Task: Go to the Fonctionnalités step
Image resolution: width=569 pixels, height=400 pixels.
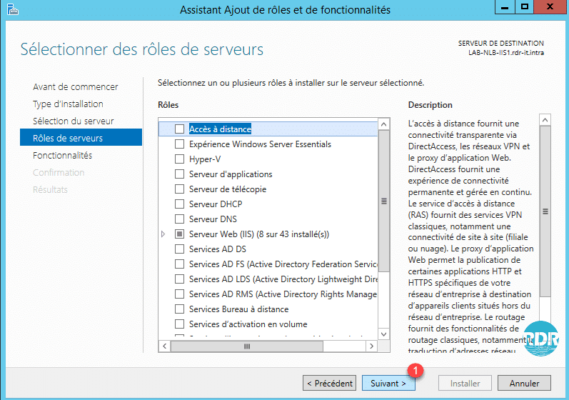Action: [62, 155]
